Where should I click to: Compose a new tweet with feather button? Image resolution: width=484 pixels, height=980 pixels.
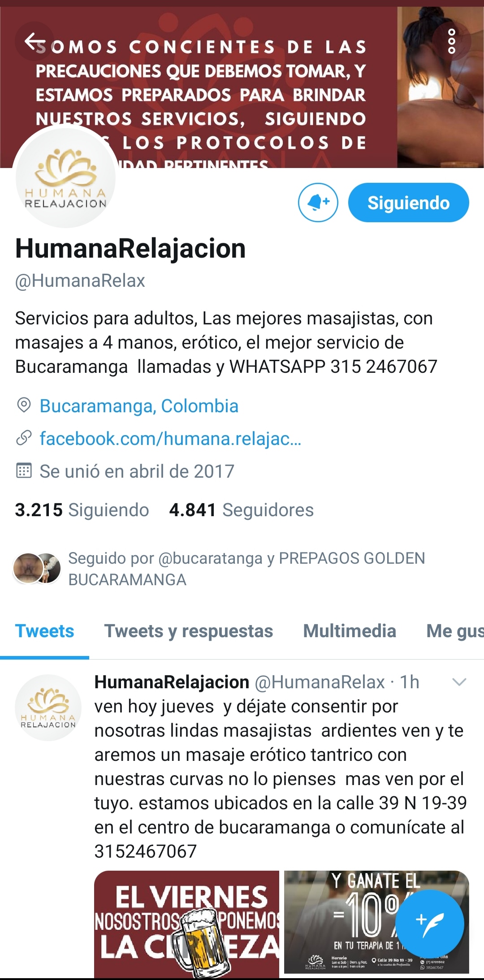point(430,924)
